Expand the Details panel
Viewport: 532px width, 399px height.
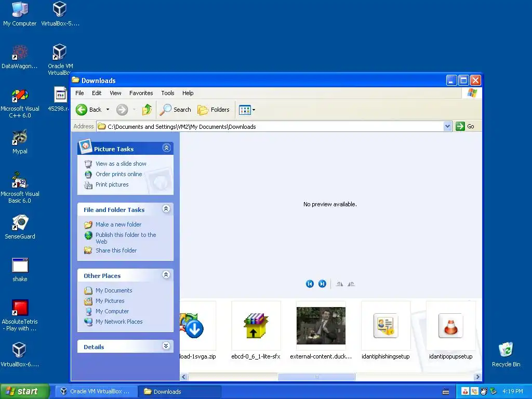[x=166, y=345]
